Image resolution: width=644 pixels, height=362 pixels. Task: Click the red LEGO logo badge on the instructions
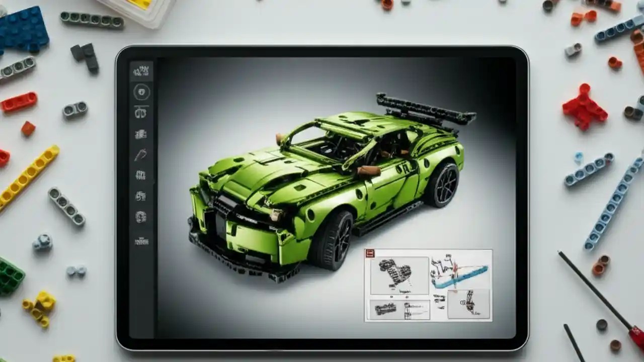(370, 253)
